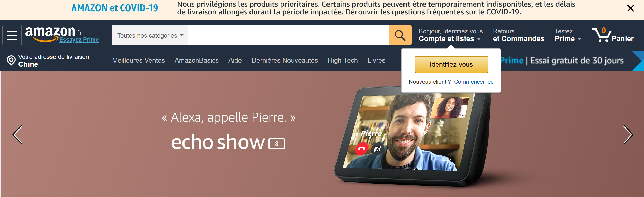Advance to next carousel slide arrow
Screen dimensions: 644x197
click(x=628, y=135)
